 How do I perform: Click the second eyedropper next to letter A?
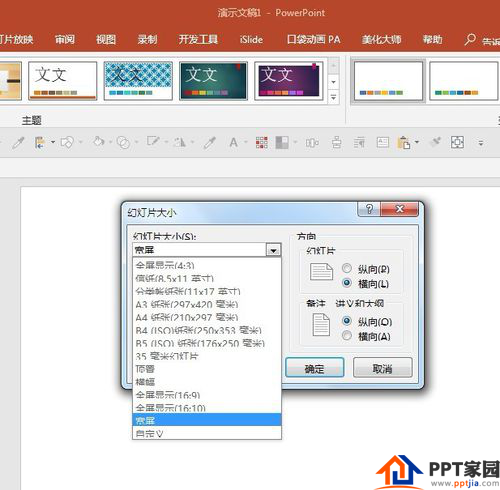click(210, 143)
